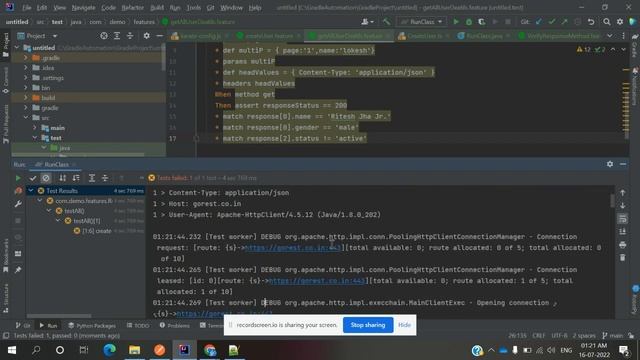
Task: Click the layout icon in Run sidebar
Action: pos(18,253)
